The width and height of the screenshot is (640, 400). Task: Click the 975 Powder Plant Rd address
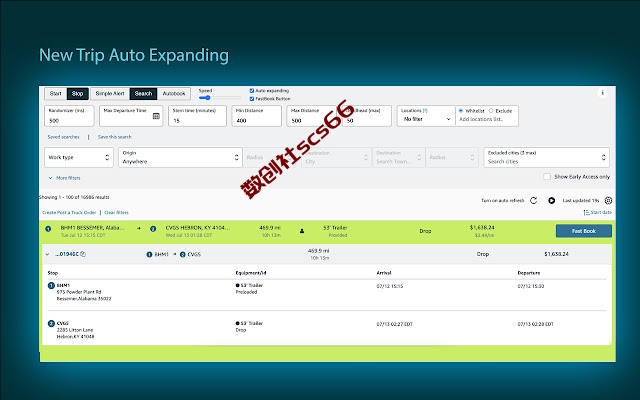[79, 292]
